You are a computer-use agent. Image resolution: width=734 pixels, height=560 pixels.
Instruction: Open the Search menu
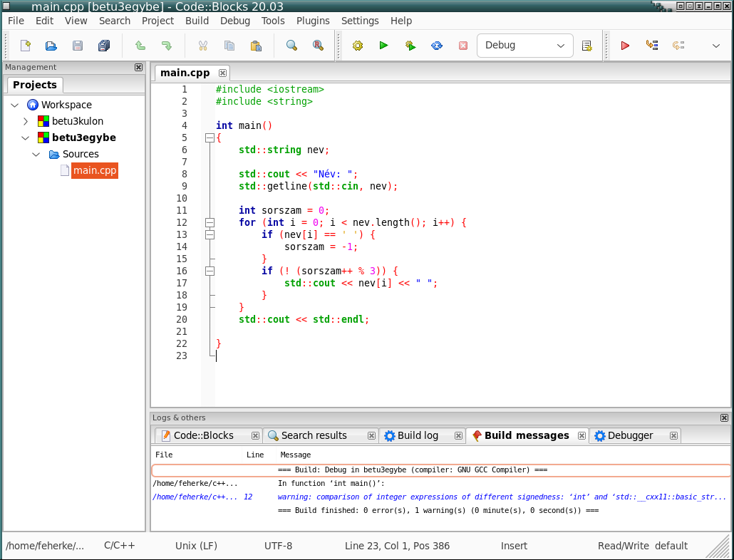pyautogui.click(x=115, y=21)
